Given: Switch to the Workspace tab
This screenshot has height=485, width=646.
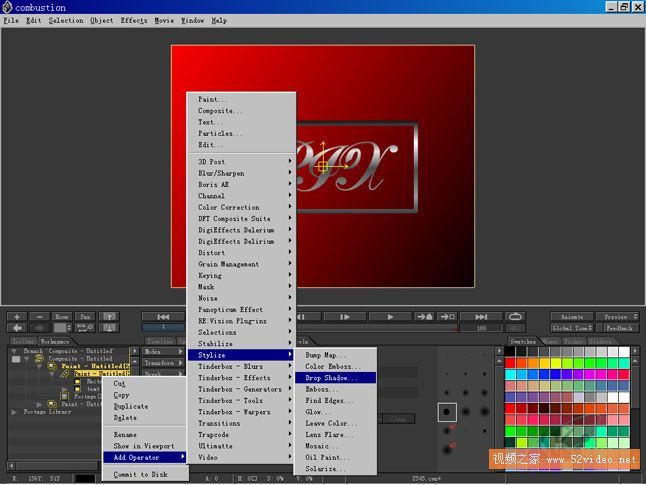Looking at the screenshot, I should 55,341.
